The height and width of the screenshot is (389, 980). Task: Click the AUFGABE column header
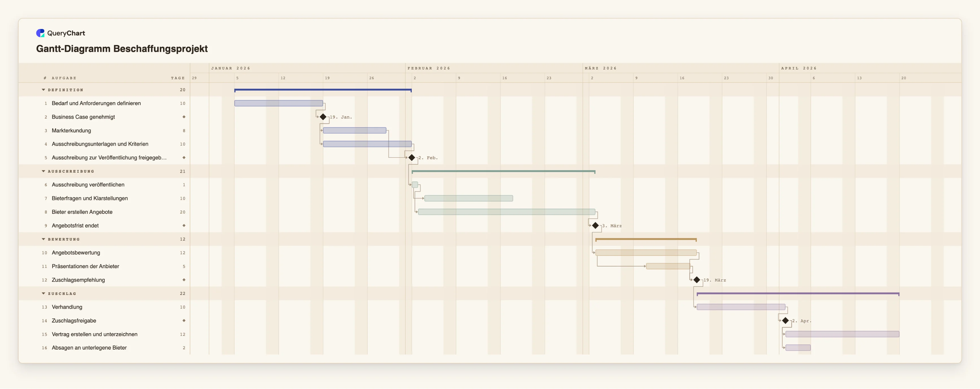pyautogui.click(x=64, y=78)
